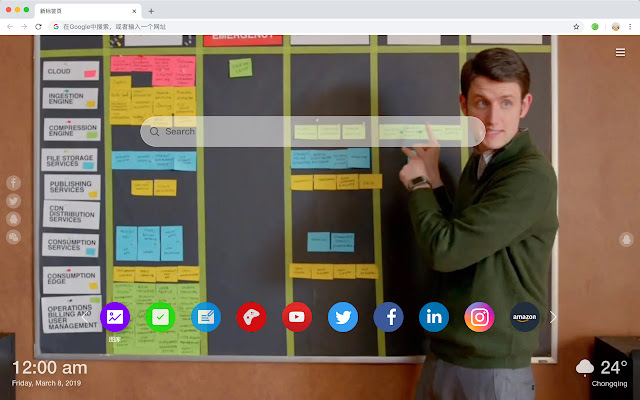This screenshot has height=400, width=640.
Task: Open the Facebook shortcut in the dock
Action: tap(388, 317)
